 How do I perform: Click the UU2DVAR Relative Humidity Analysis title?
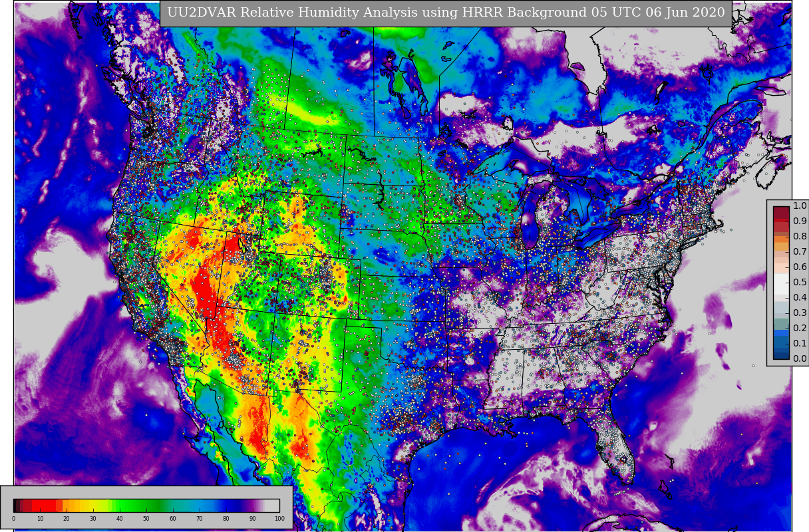(446, 13)
